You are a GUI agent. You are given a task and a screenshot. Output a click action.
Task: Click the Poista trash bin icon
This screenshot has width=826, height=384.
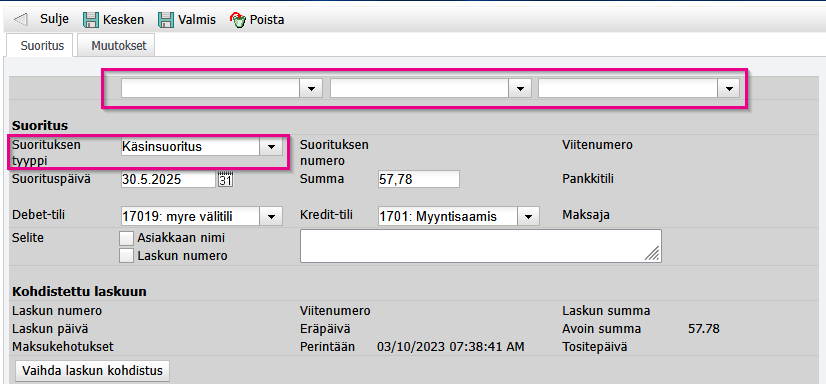tap(238, 20)
